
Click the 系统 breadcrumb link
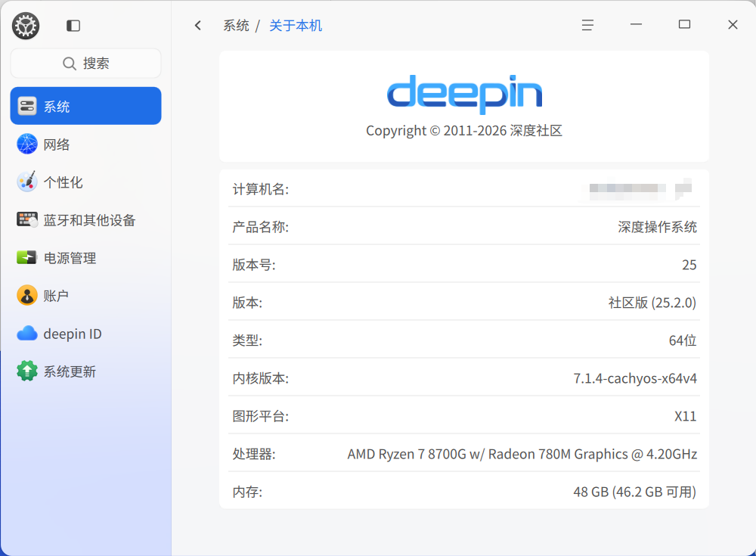(236, 26)
